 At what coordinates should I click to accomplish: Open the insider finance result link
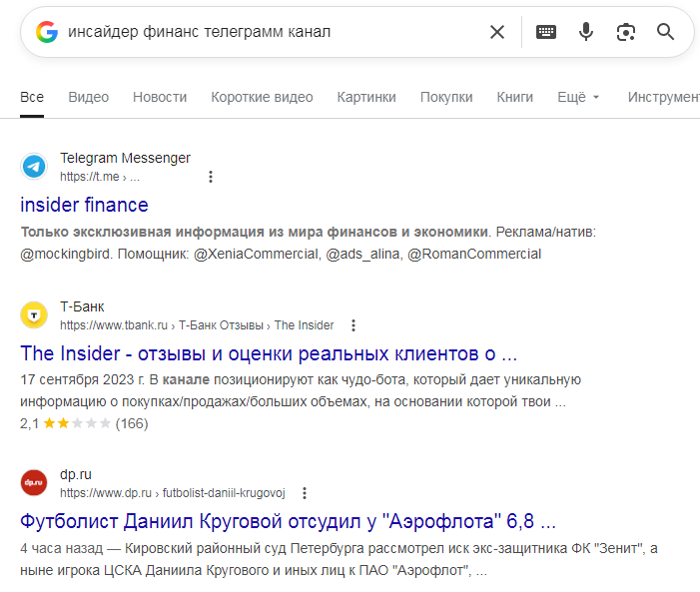coord(84,205)
